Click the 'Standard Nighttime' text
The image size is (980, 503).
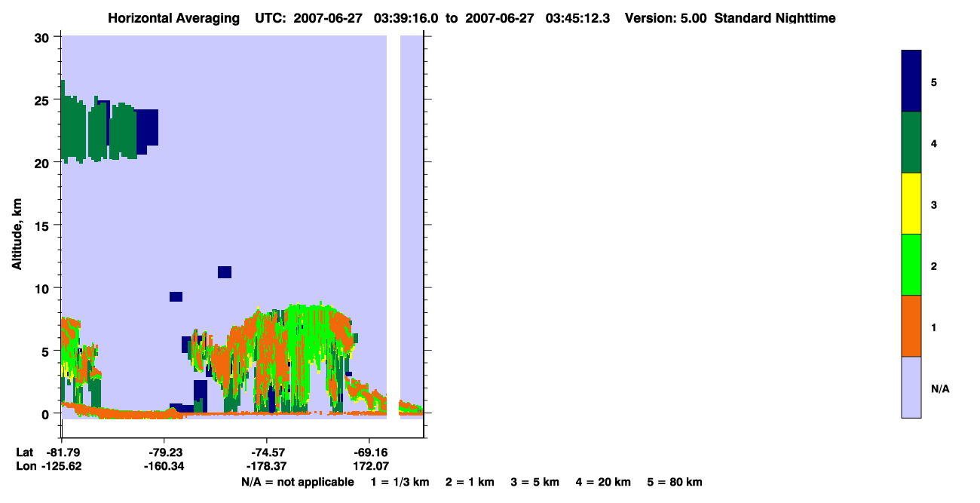coord(773,18)
